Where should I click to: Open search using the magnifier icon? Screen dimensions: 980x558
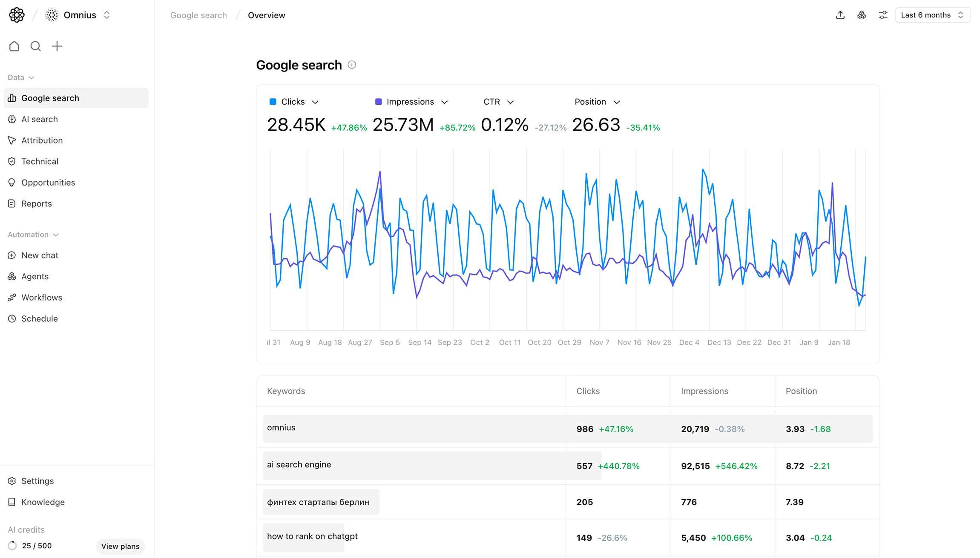click(x=35, y=46)
